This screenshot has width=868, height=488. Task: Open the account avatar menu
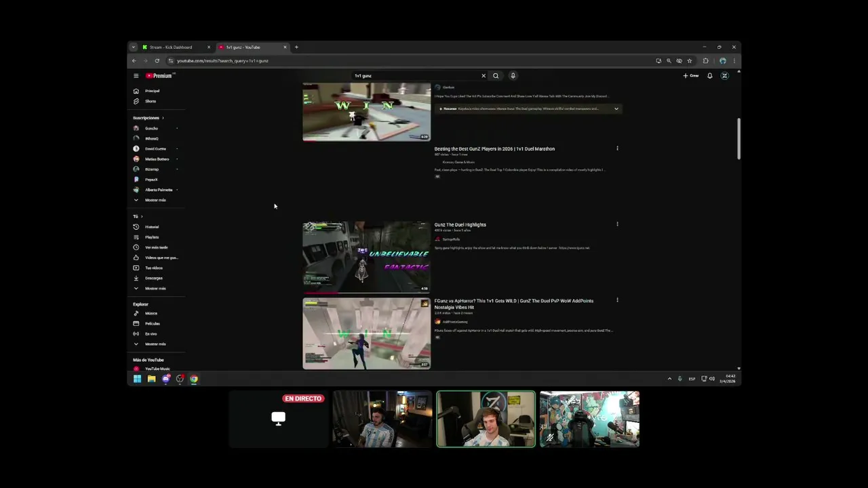coord(724,76)
